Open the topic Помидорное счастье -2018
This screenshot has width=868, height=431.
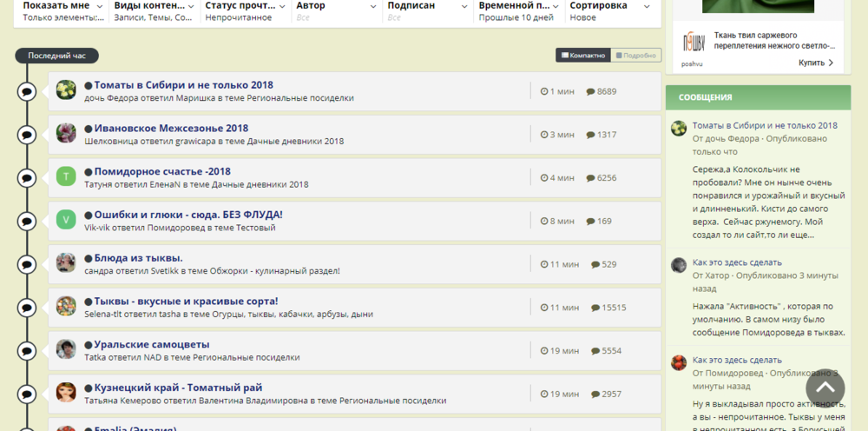click(x=162, y=171)
